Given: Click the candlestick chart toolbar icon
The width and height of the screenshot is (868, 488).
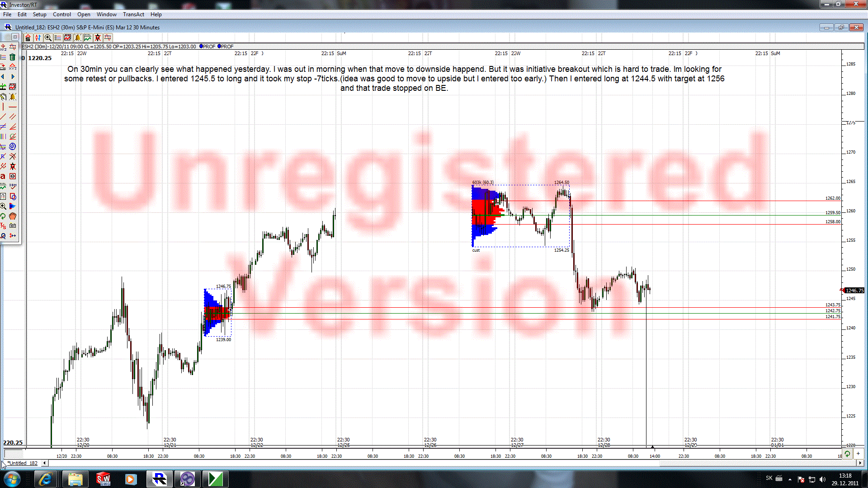Looking at the screenshot, I should coord(38,38).
